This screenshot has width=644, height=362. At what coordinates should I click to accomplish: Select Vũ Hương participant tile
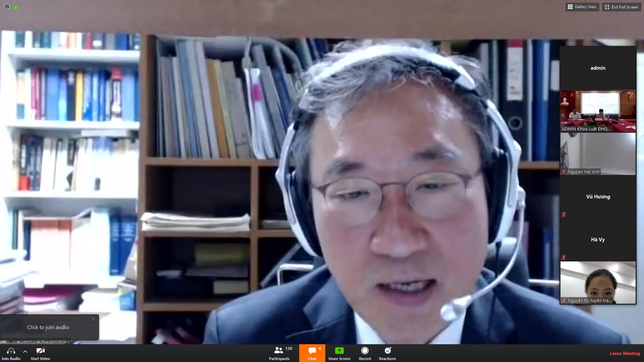(598, 197)
